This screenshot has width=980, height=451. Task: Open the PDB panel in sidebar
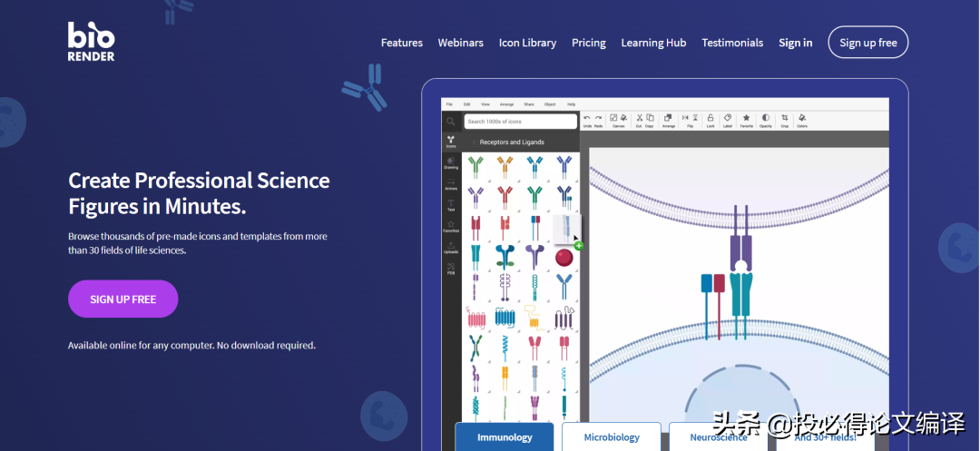451,270
